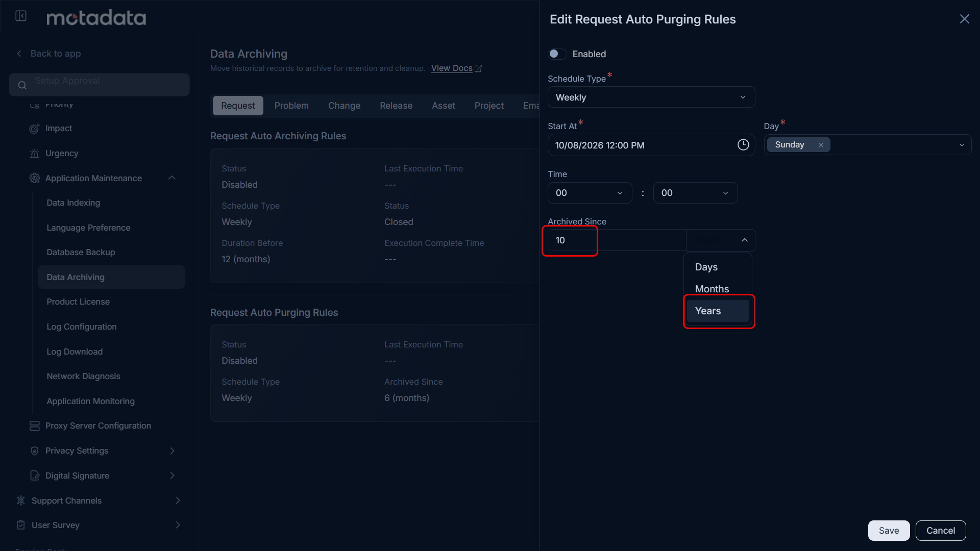Open Network Diagnosis in sidebar

83,377
